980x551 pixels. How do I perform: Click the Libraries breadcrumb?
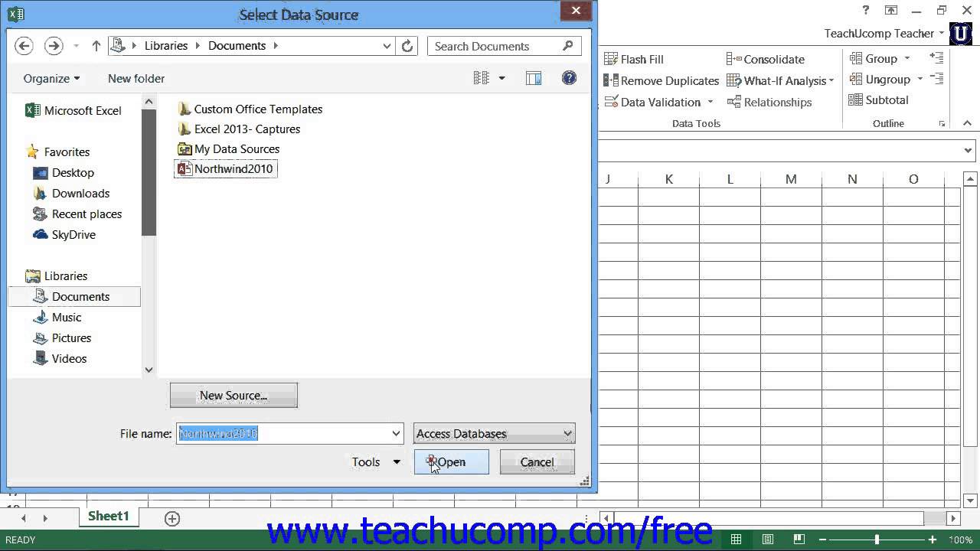point(166,46)
